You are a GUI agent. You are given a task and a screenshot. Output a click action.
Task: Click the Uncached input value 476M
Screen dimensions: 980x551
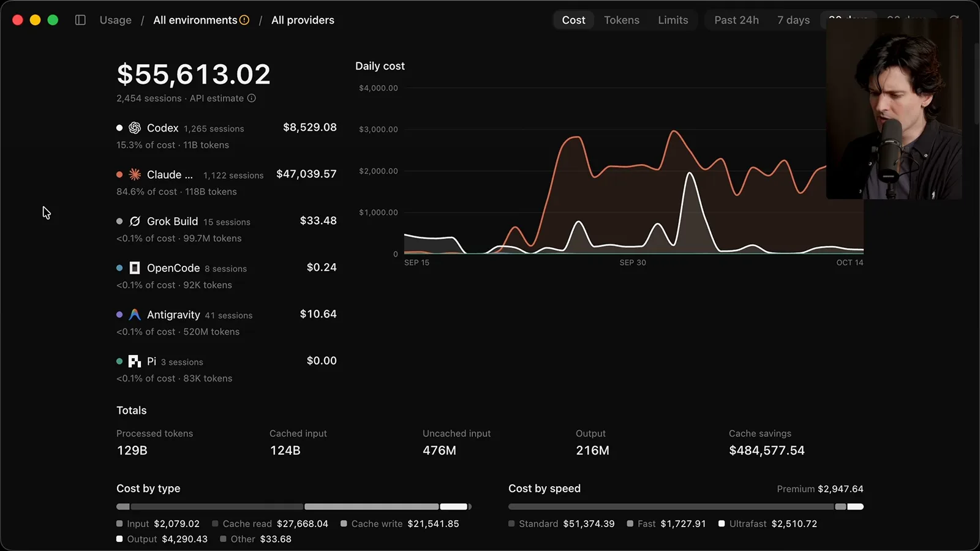(x=439, y=451)
